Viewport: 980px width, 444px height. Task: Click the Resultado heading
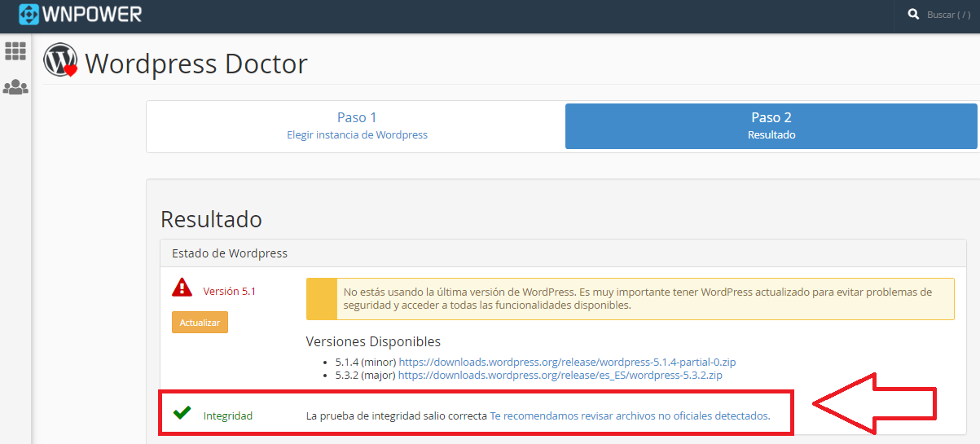point(211,219)
